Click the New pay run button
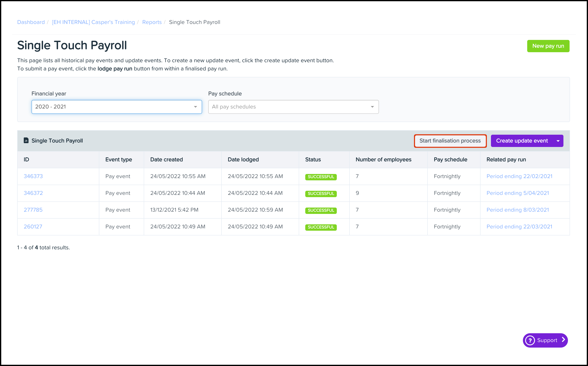Viewport: 588px width, 366px height. click(x=548, y=46)
